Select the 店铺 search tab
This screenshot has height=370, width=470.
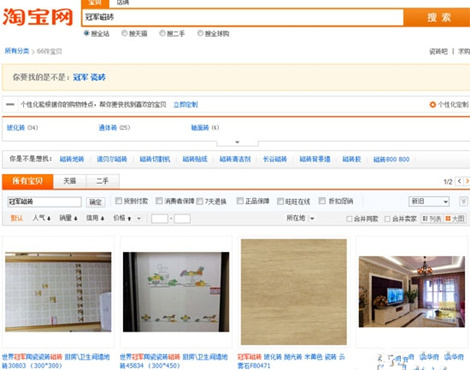pyautogui.click(x=122, y=3)
